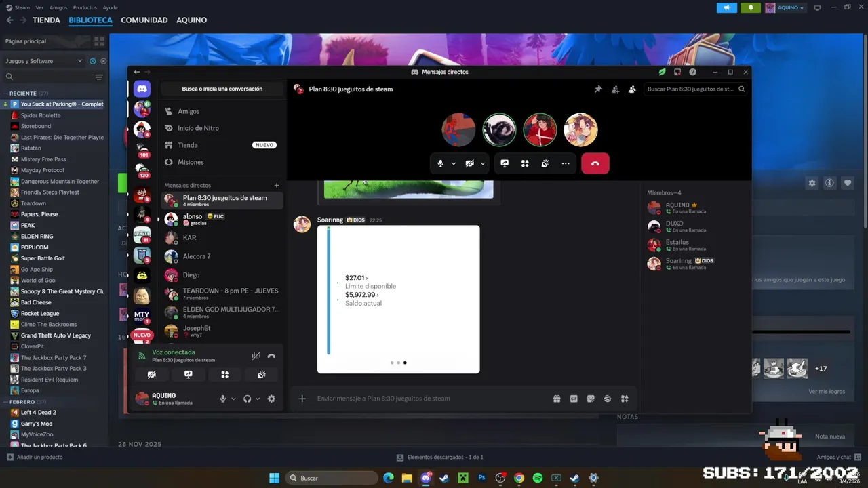868x488 pixels.
Task: Mute microphone next to AQUINO user panel
Action: 222,399
